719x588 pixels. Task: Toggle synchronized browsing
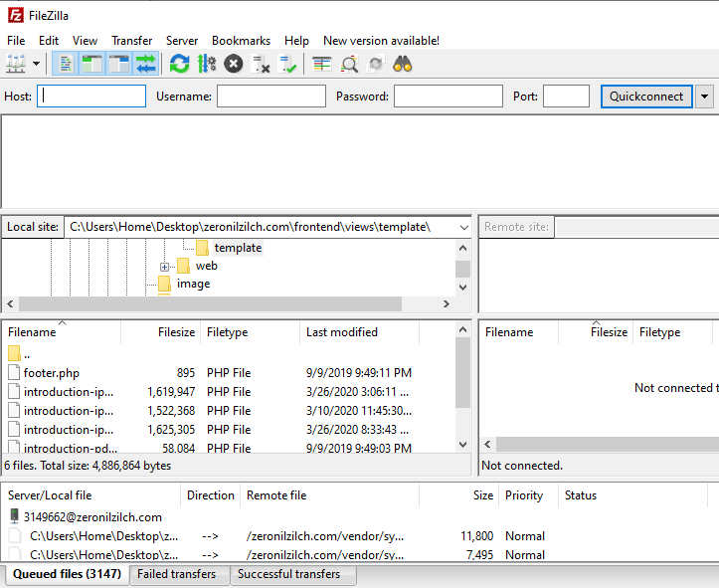376,64
